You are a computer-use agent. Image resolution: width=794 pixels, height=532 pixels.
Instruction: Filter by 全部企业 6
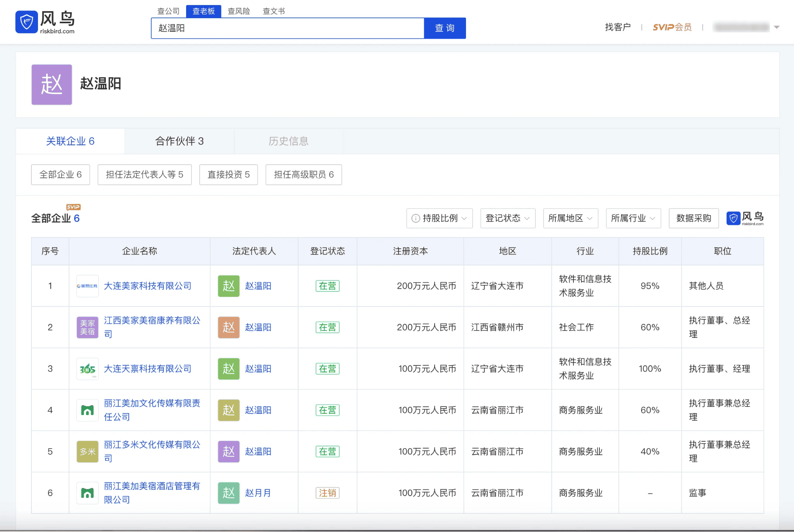click(60, 175)
